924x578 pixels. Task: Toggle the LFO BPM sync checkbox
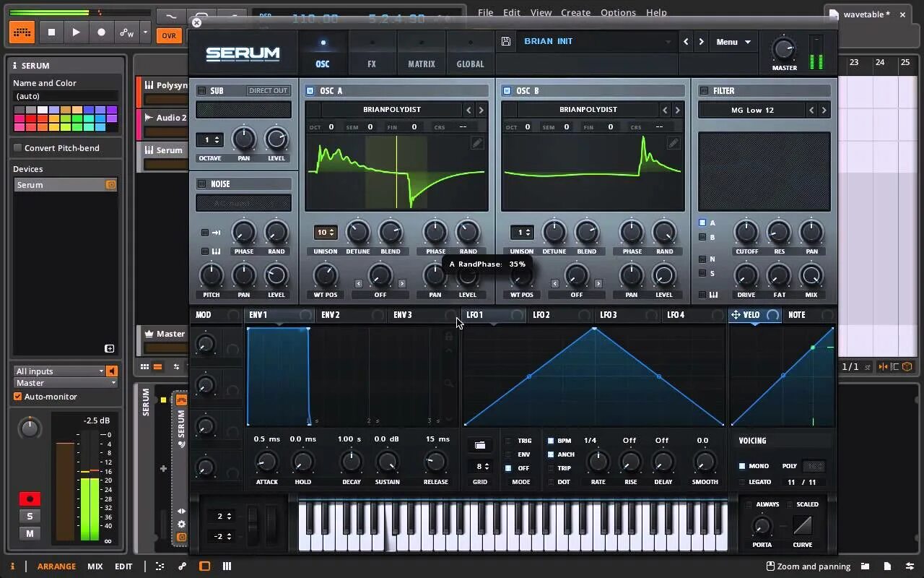pos(551,441)
